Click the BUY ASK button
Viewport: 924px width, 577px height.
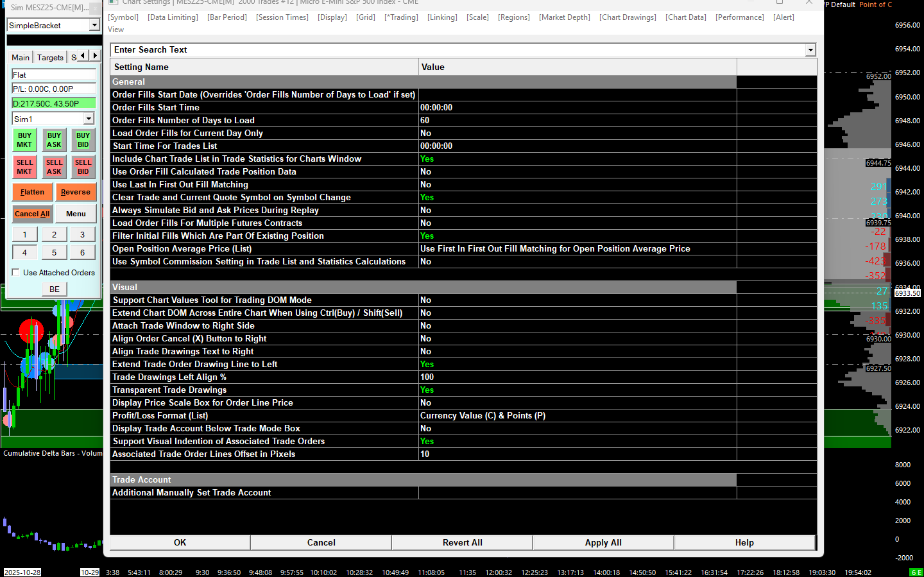point(54,140)
